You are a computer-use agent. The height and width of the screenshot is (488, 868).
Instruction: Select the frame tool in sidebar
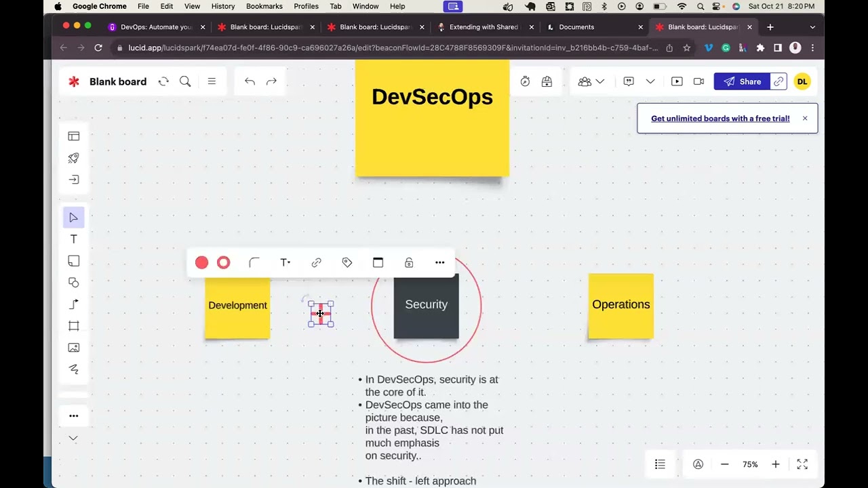click(74, 326)
